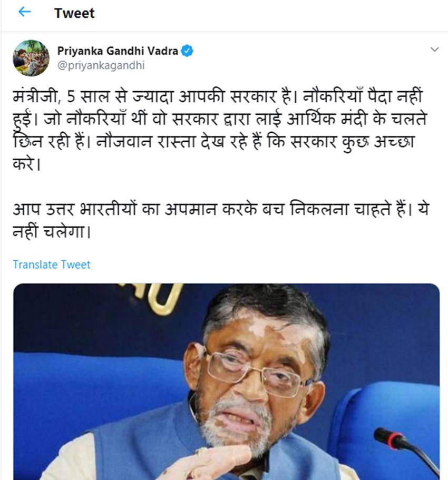The width and height of the screenshot is (448, 480).
Task: Select the tweet line beginning with मंत्रीजी
Action: point(218,96)
